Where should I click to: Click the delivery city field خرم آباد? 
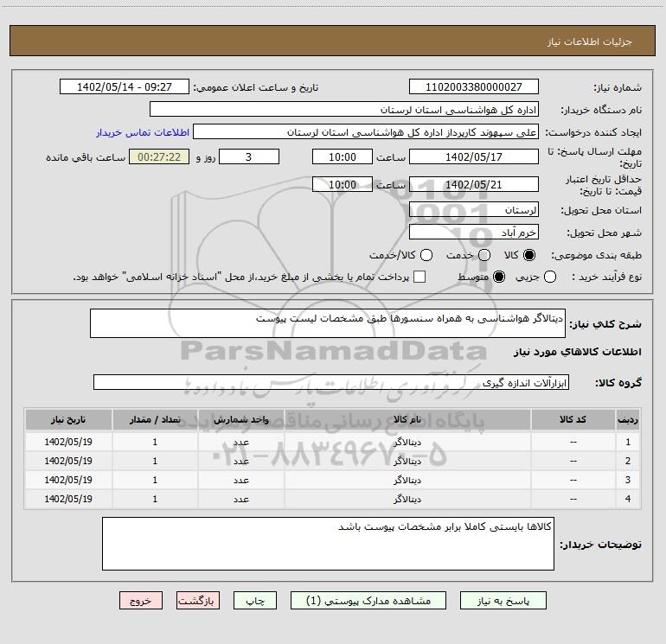(x=474, y=233)
